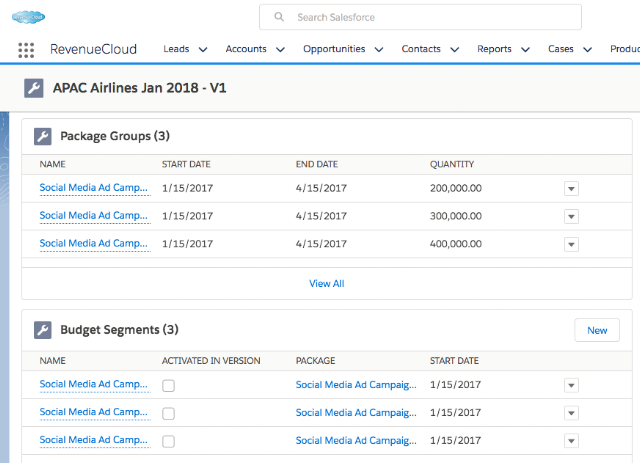Click the 300,000.00 quantity value

tap(456, 216)
